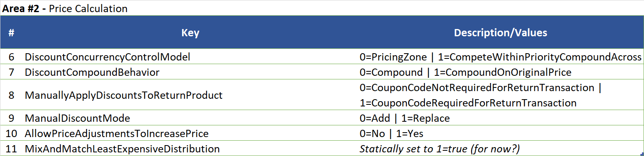Screen dimensions: 644x156
Task: Click the 0=PricingZone description cell
Action: pyautogui.click(x=501, y=57)
